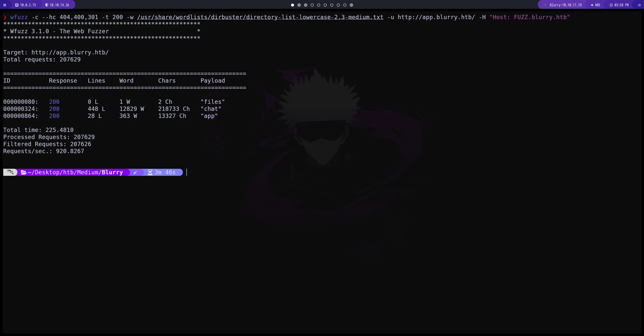Click the "chat" payload result
This screenshot has width=644, height=336.
[x=211, y=109]
